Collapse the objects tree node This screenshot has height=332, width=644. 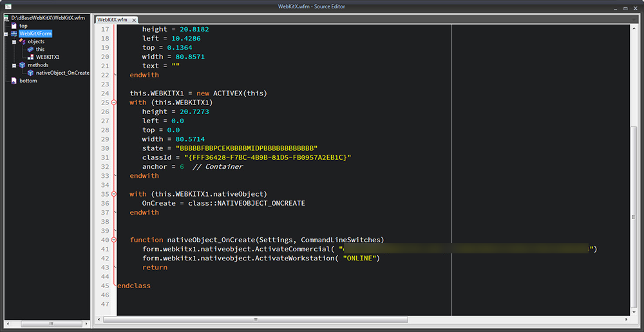[x=14, y=41]
